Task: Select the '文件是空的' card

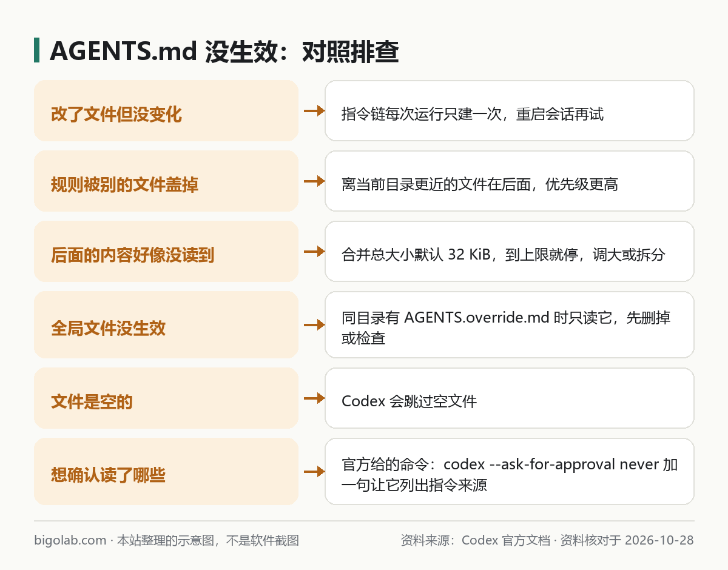Action: pos(166,398)
